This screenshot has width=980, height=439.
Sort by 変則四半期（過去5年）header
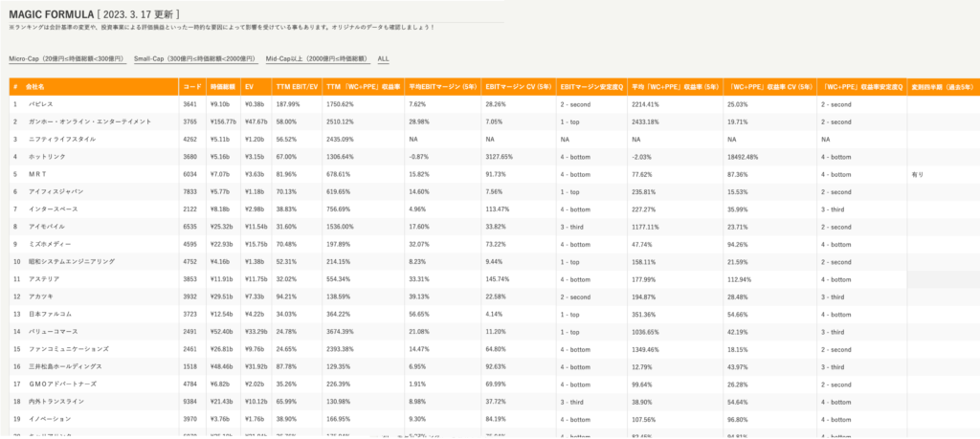click(x=943, y=87)
